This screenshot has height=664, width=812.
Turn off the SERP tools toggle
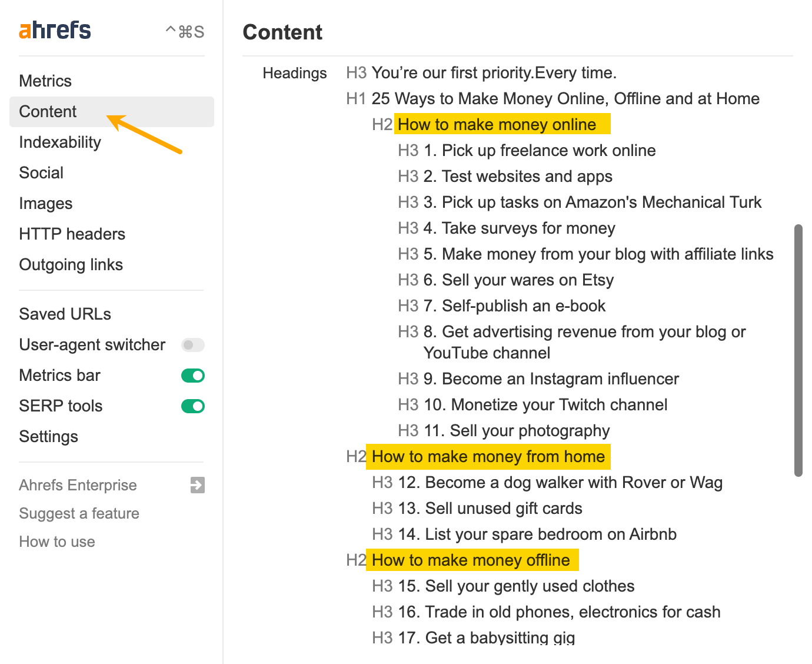coord(192,406)
